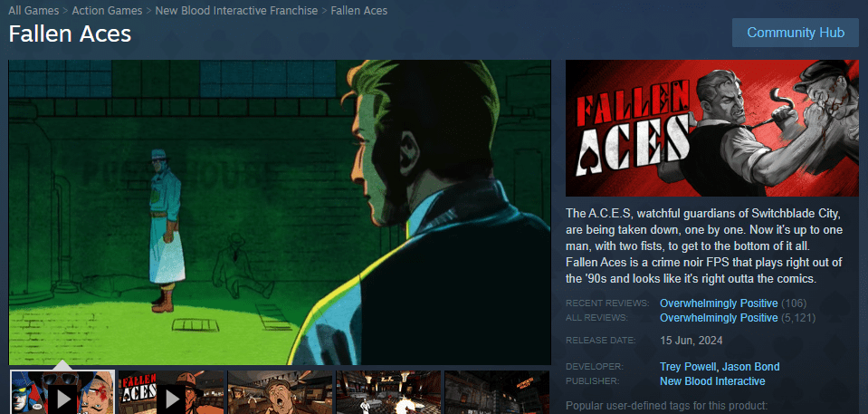Select the shouting man screenshot thumbnail

[x=280, y=393]
